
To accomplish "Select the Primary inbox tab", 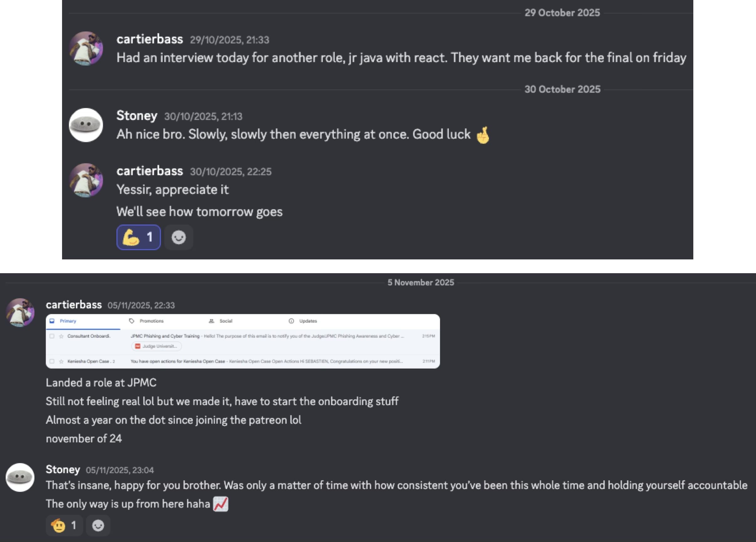I will (x=68, y=321).
